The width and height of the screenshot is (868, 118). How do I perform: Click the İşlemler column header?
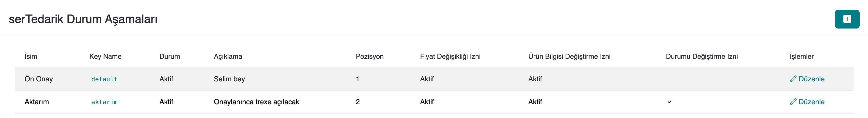point(801,56)
